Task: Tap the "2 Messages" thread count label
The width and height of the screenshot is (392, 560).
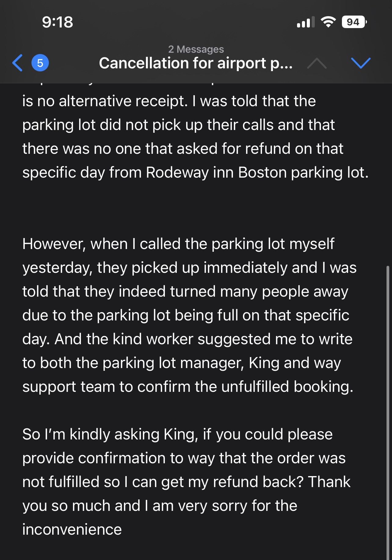Action: pos(196,49)
